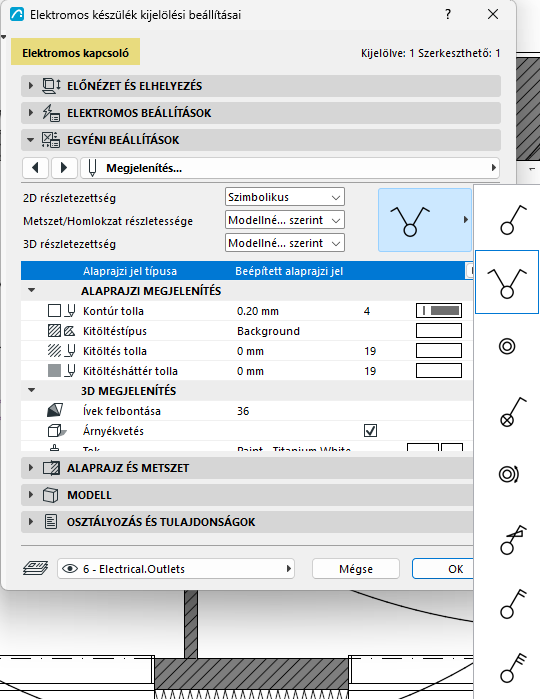Click the Kitöltéstípus hatch icon
540x699 pixels.
coord(54,331)
